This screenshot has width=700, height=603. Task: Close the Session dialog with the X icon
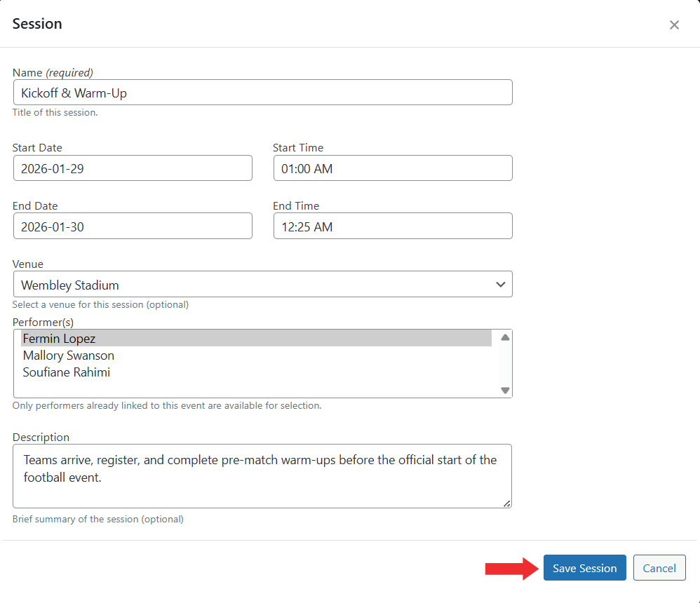click(x=674, y=25)
